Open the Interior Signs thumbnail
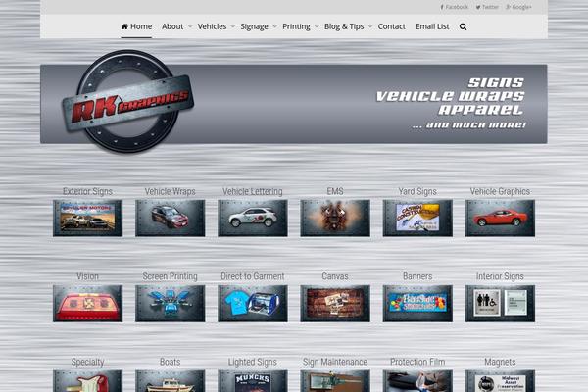Image resolution: width=588 pixels, height=392 pixels. 500,304
